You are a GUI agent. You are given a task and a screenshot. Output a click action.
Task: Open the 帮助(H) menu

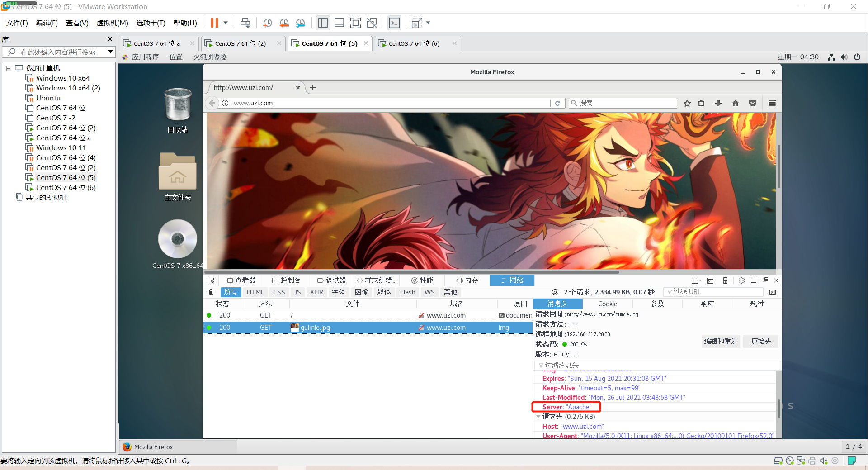(x=185, y=23)
